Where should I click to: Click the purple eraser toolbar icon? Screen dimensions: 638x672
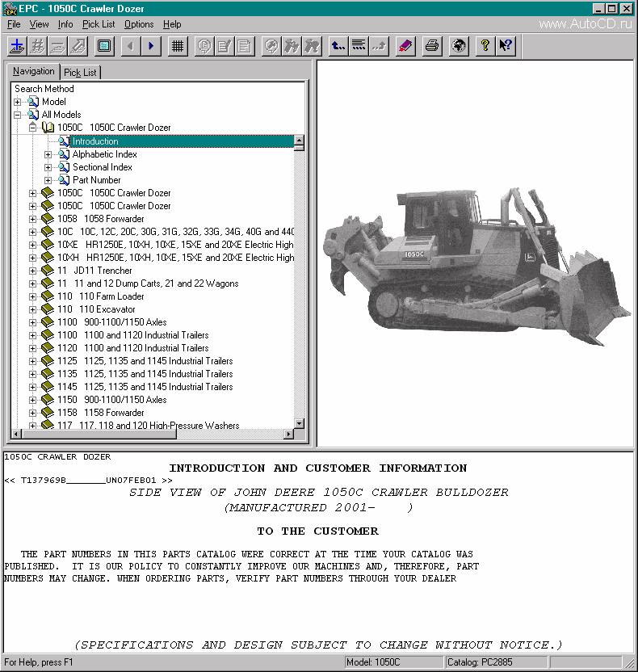point(405,46)
